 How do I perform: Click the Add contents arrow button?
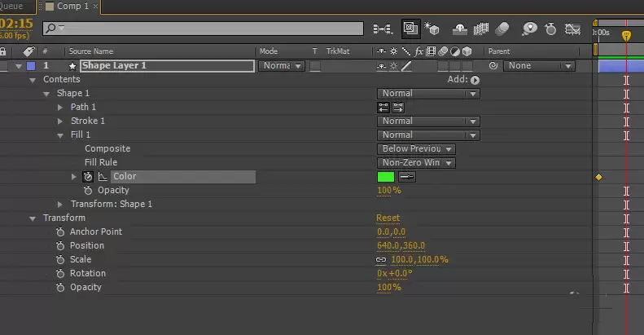coord(475,80)
